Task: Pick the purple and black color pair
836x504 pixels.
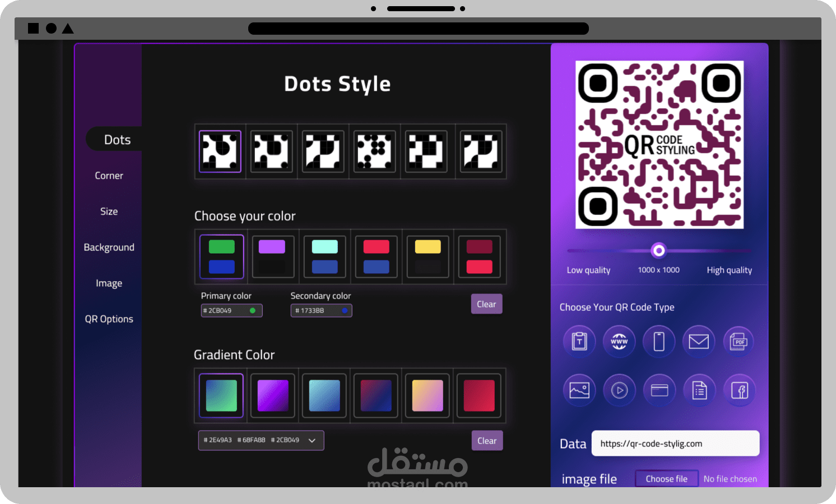Action: click(x=273, y=256)
